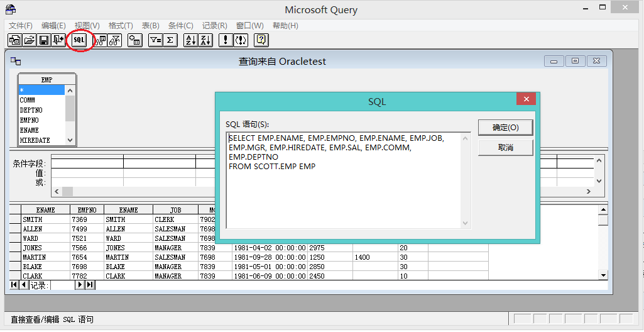Select EMPNO field in EMP table
The image size is (644, 332).
pos(41,120)
